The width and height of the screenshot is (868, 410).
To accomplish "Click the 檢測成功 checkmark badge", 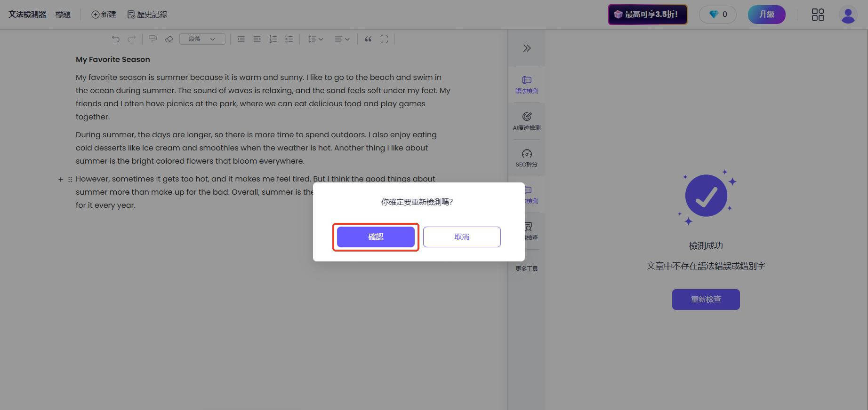I will (706, 196).
